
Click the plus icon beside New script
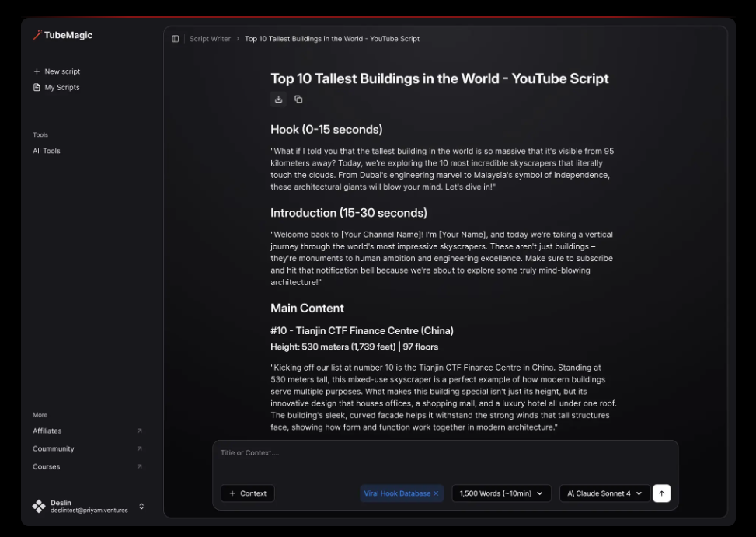37,71
